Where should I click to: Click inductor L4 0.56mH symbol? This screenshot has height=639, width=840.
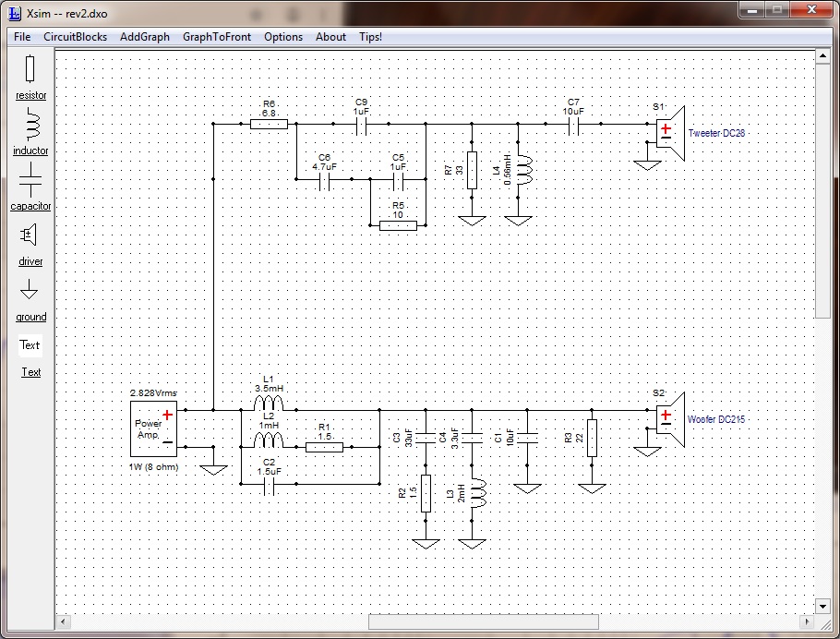coord(524,170)
